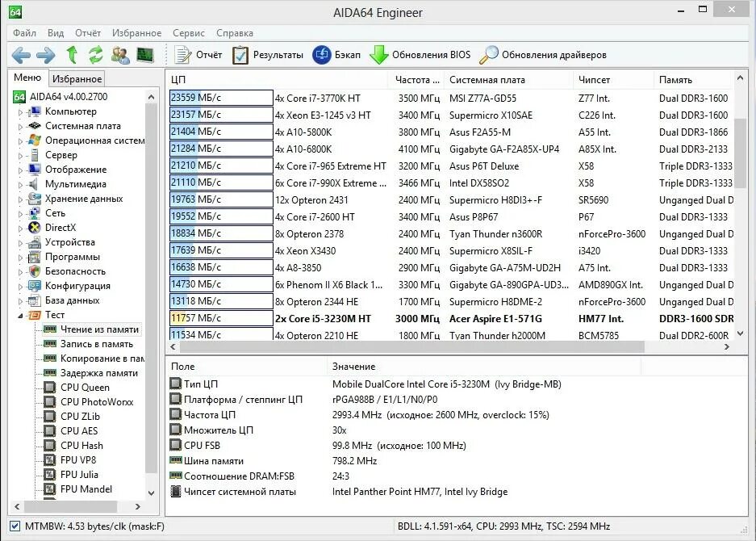
Task: Select the 2x Core i5-3230M HT row
Action: click(451, 318)
